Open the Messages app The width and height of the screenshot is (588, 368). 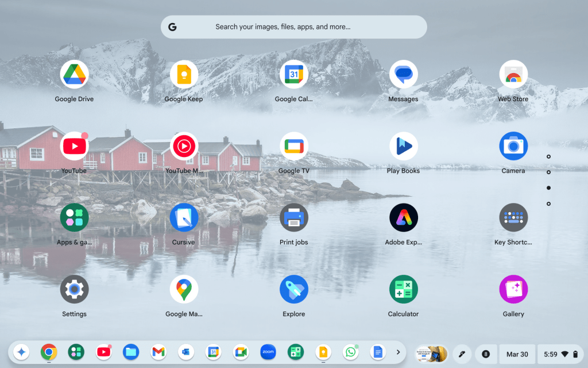tap(403, 75)
